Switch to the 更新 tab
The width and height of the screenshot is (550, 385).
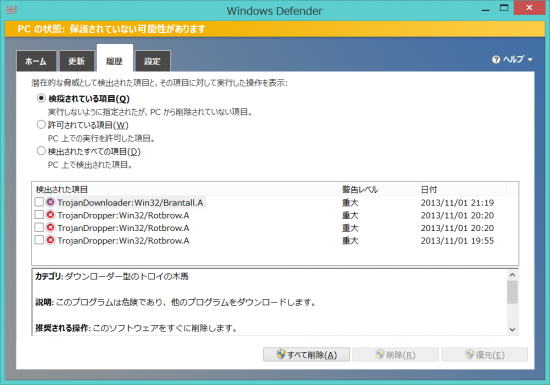[77, 61]
